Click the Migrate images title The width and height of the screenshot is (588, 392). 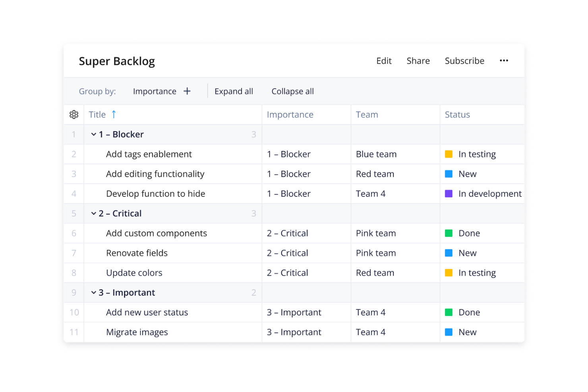(137, 332)
